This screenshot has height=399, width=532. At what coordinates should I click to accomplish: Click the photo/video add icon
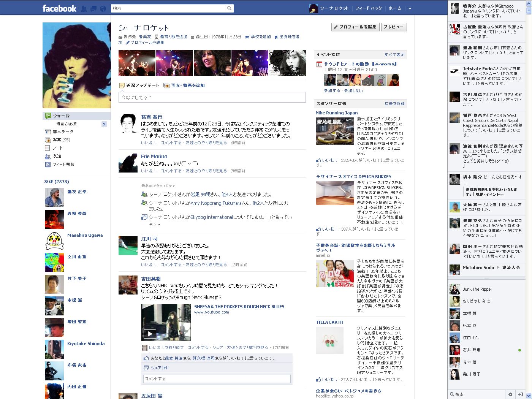point(166,85)
